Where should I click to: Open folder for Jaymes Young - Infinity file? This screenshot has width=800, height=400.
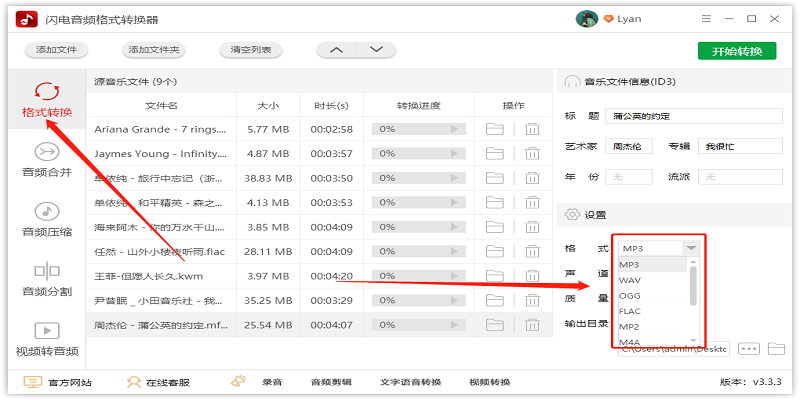tap(494, 154)
